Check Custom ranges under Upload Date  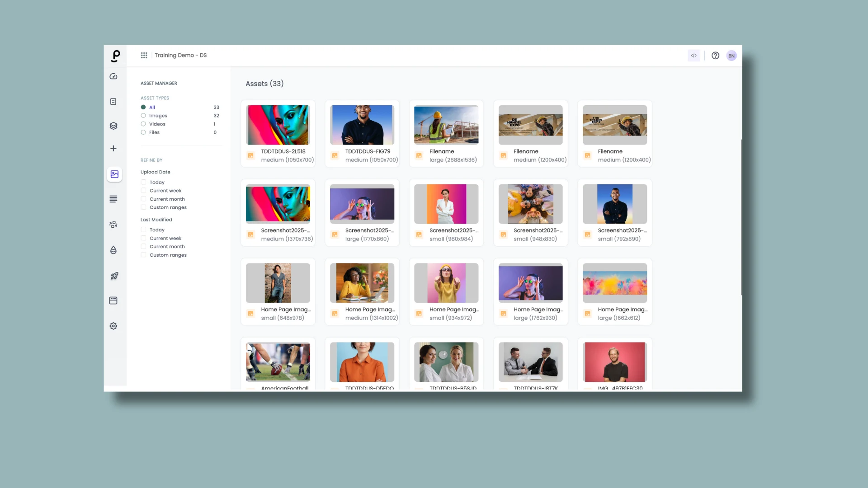pyautogui.click(x=143, y=207)
